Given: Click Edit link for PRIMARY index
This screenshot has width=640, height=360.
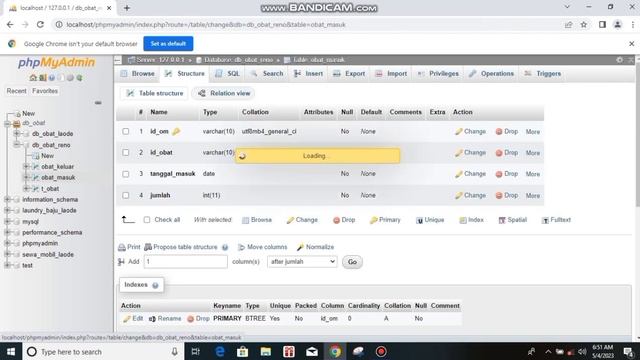Looking at the screenshot, I should click(x=133, y=319).
